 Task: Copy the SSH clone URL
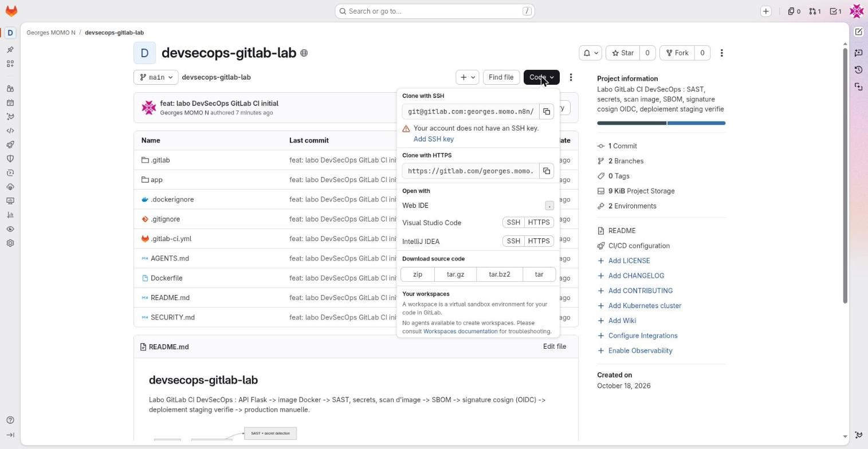pyautogui.click(x=547, y=112)
